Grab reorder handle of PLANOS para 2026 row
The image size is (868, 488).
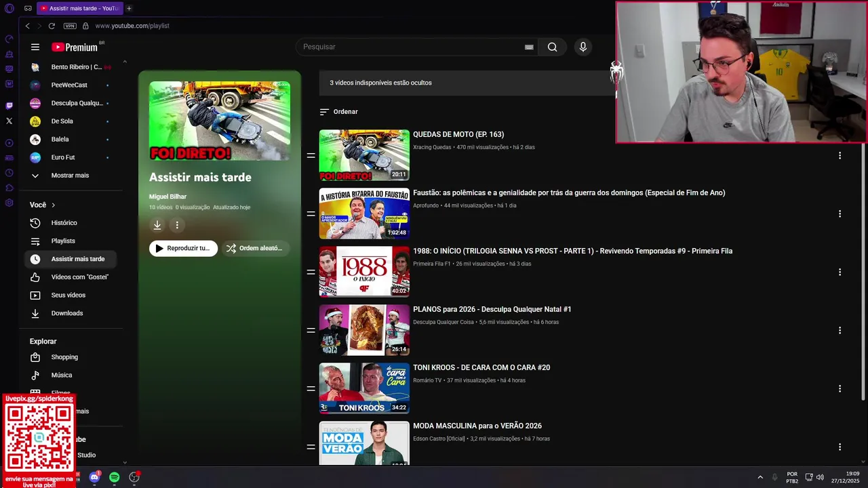(x=311, y=330)
